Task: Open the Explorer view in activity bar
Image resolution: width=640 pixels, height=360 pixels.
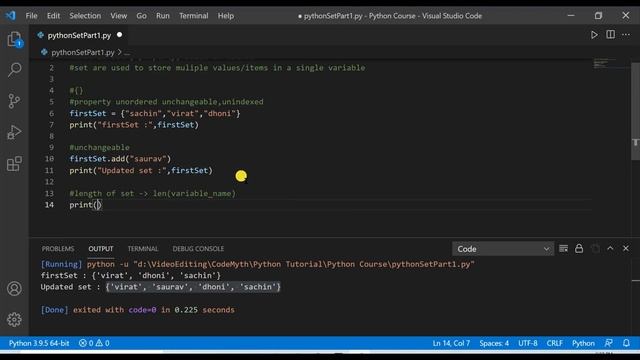Action: (14, 40)
